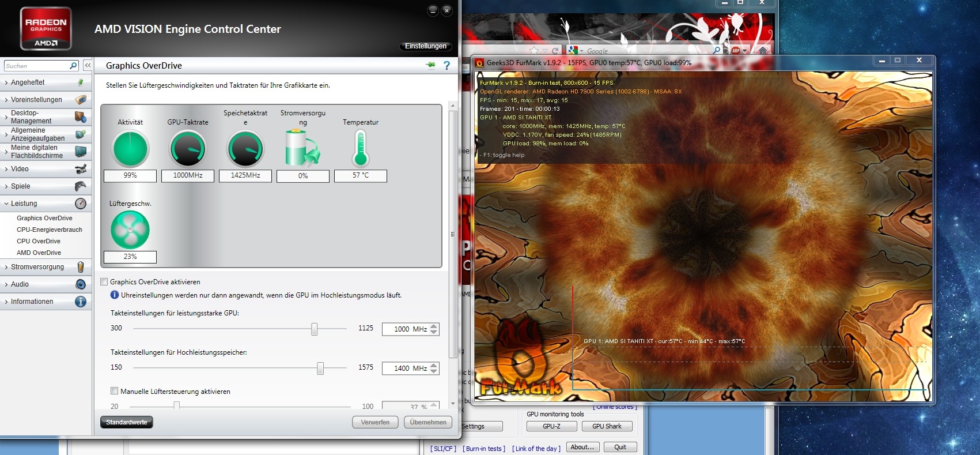Screen dimensions: 980x455
Task: Expand Allgemeine Anzeigeaufgaben section
Action: click(x=6, y=134)
